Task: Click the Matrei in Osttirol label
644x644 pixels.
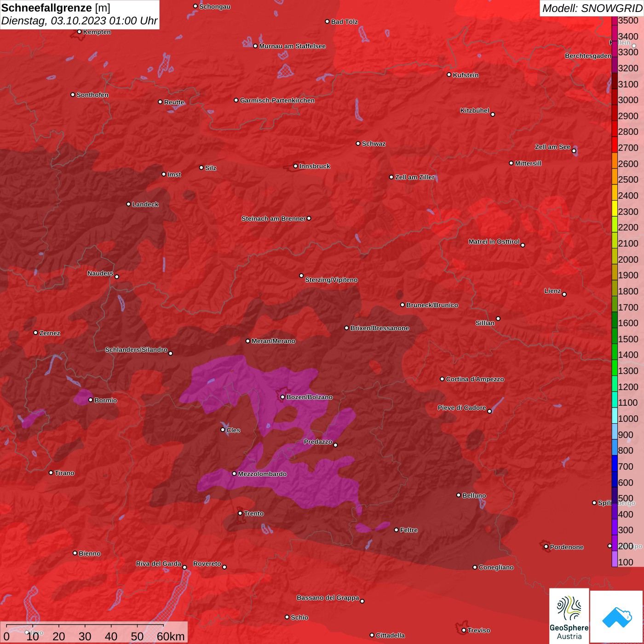Action: tap(494, 241)
